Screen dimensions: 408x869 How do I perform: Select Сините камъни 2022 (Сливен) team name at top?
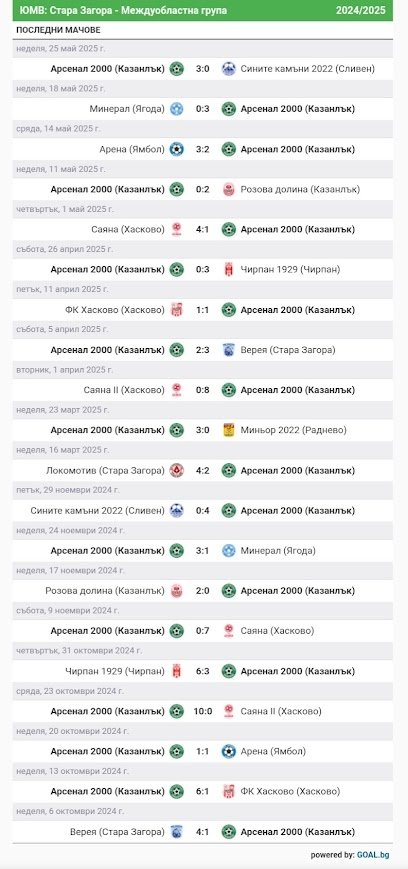pos(308,69)
